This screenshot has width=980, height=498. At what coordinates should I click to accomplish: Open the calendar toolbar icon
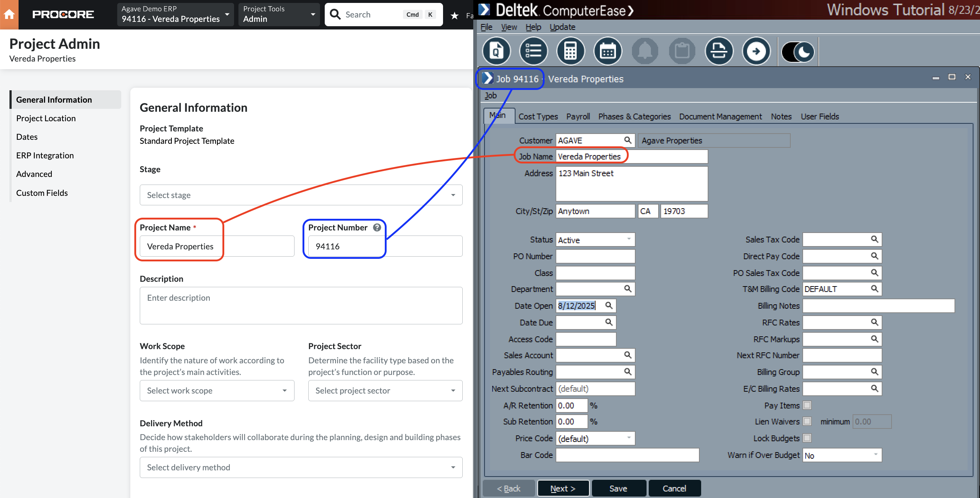click(608, 51)
